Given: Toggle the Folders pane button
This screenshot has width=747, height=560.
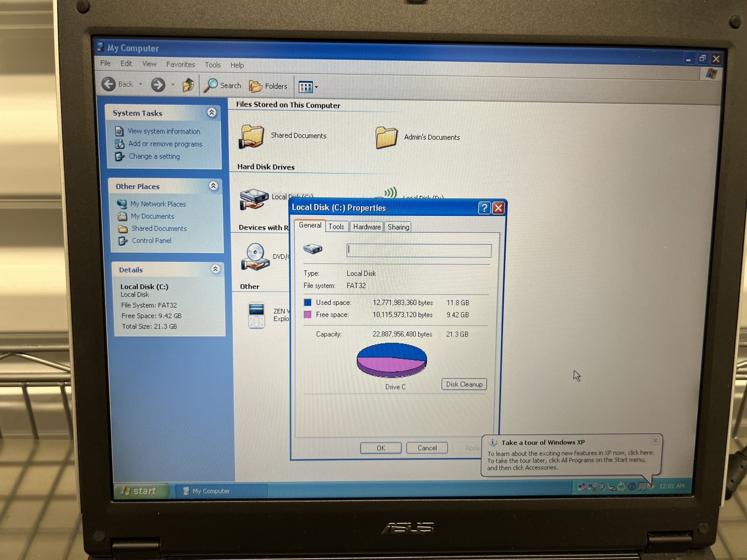Looking at the screenshot, I should (x=268, y=86).
